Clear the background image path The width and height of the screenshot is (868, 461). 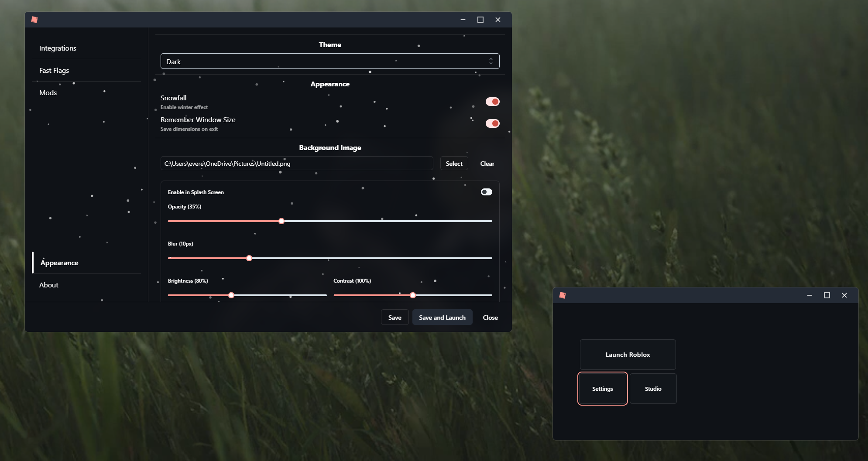coord(487,164)
